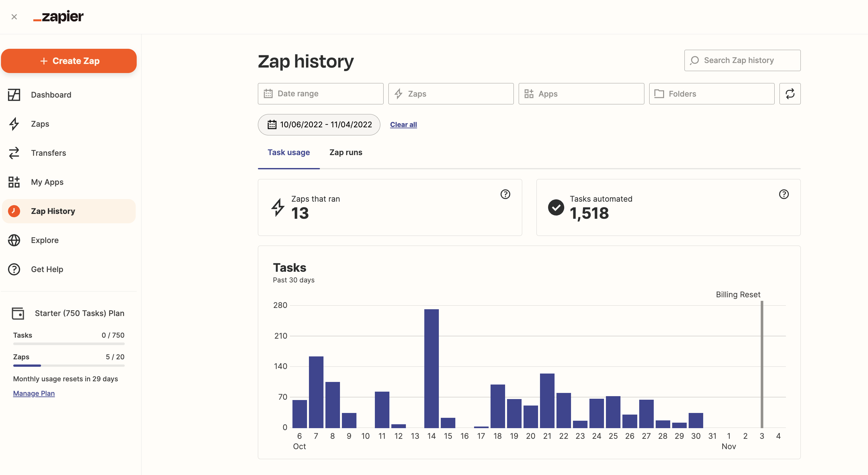
Task: Expand the Folders filter dropdown
Action: pyautogui.click(x=711, y=94)
